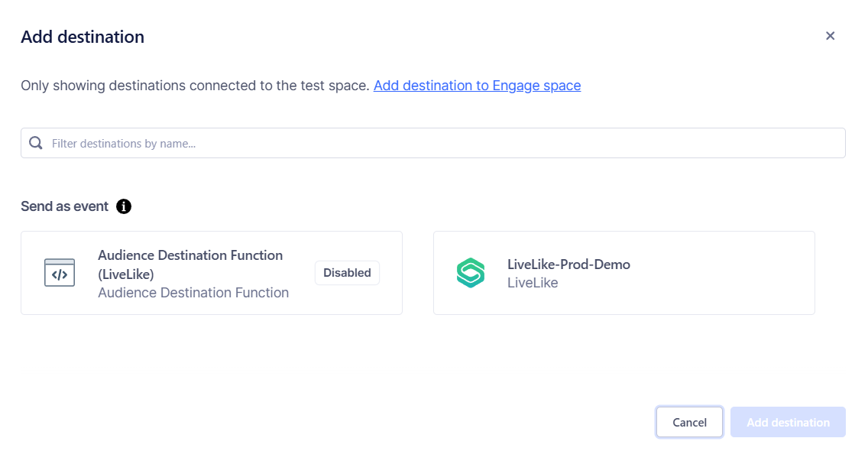Image resolution: width=868 pixels, height=464 pixels.
Task: Click the Add destination confirm button
Action: (788, 422)
